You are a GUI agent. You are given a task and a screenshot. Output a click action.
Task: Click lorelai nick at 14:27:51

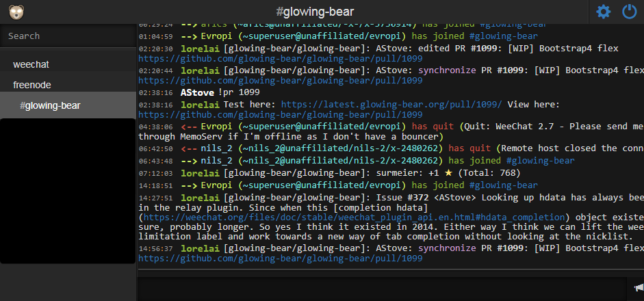tap(200, 198)
